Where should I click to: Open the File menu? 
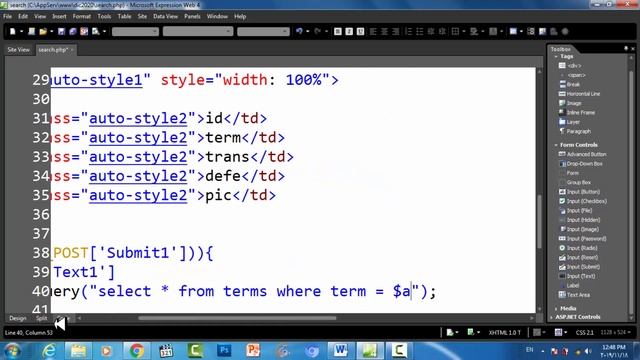(7, 16)
